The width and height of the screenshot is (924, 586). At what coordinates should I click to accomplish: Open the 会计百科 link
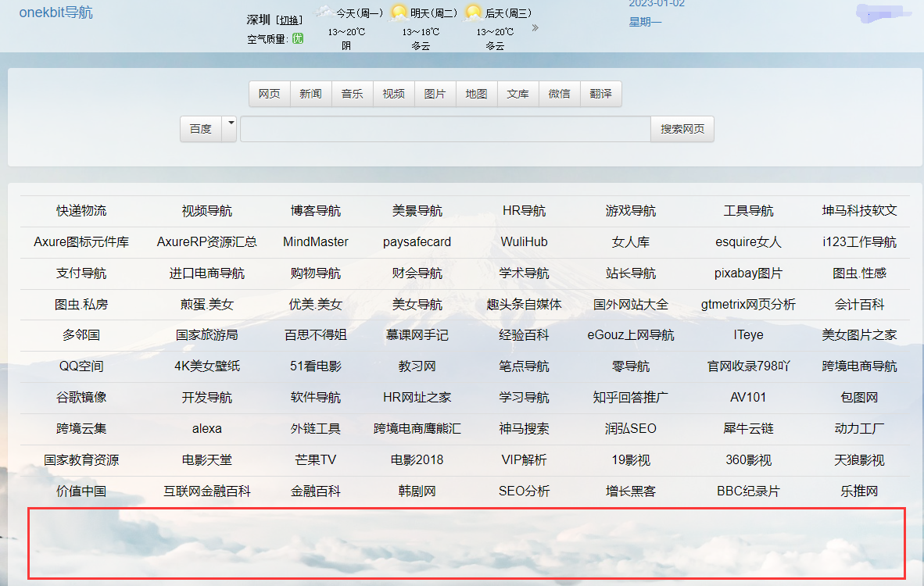(859, 305)
